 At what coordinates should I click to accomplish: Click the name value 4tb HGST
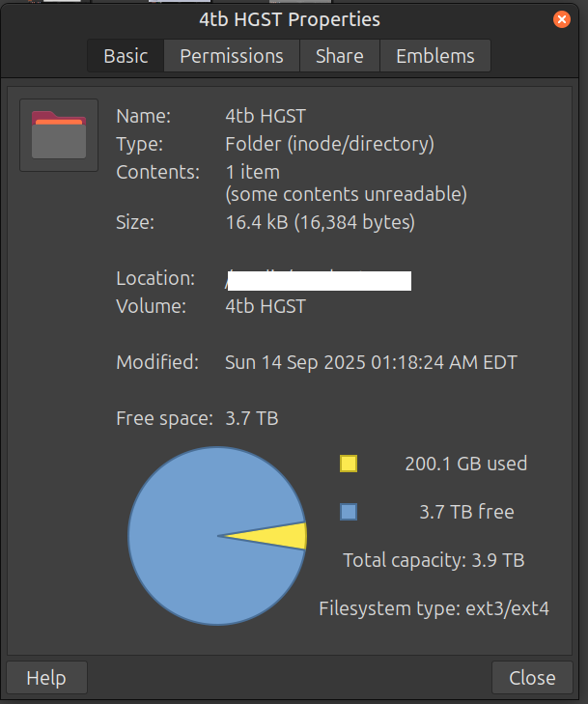point(266,116)
